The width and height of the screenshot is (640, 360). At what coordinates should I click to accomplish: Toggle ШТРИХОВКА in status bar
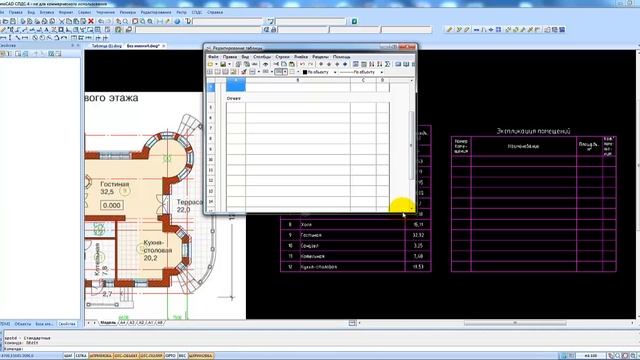[201, 356]
